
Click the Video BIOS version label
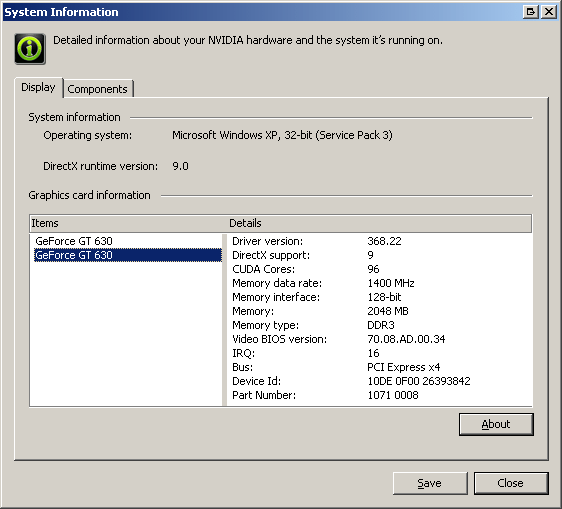[x=280, y=339]
